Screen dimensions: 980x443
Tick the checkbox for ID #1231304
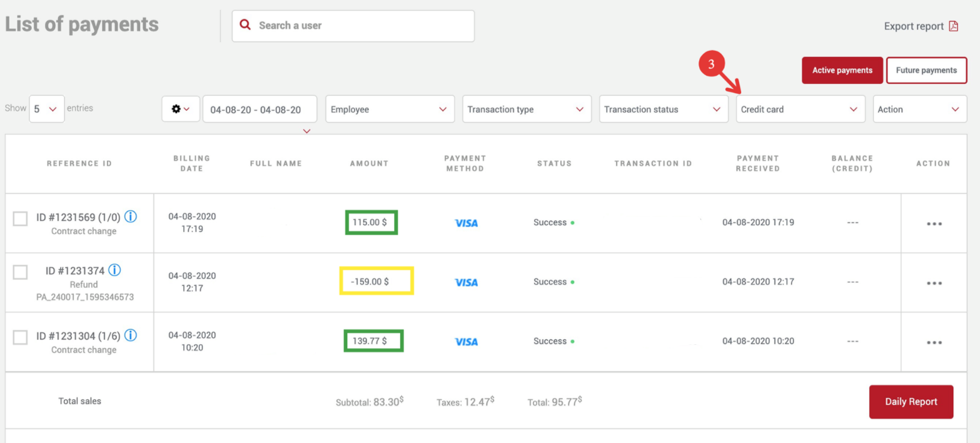click(21, 337)
